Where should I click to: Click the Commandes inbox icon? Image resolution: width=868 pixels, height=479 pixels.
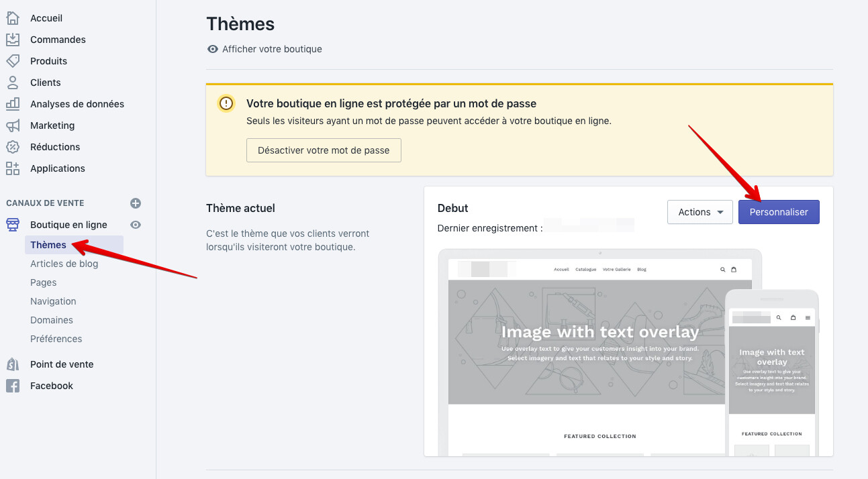[13, 40]
